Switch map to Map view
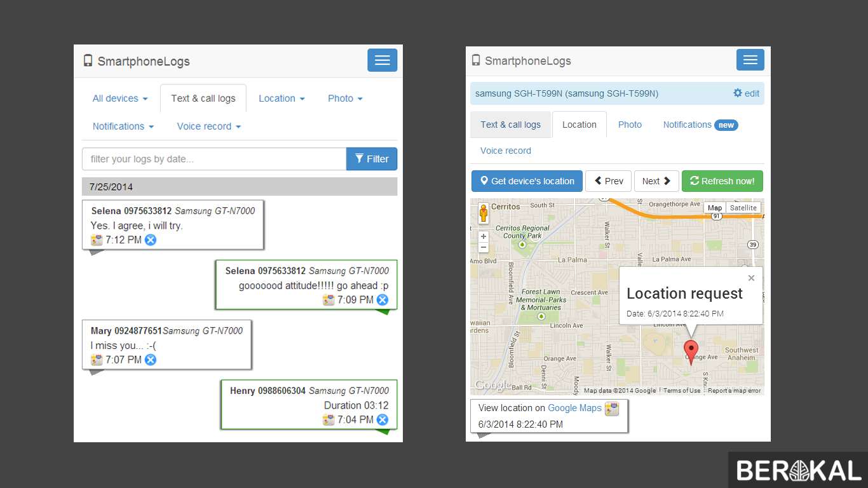The height and width of the screenshot is (488, 868). (715, 208)
